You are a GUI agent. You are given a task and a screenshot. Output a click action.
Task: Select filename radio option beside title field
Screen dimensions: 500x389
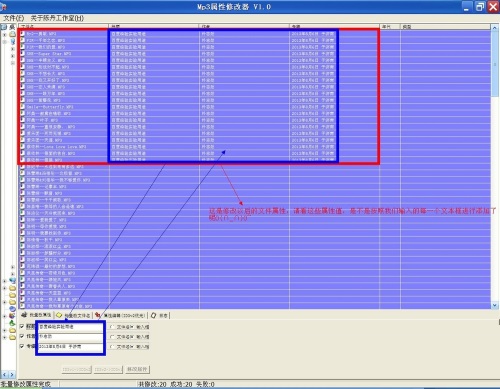click(x=112, y=327)
